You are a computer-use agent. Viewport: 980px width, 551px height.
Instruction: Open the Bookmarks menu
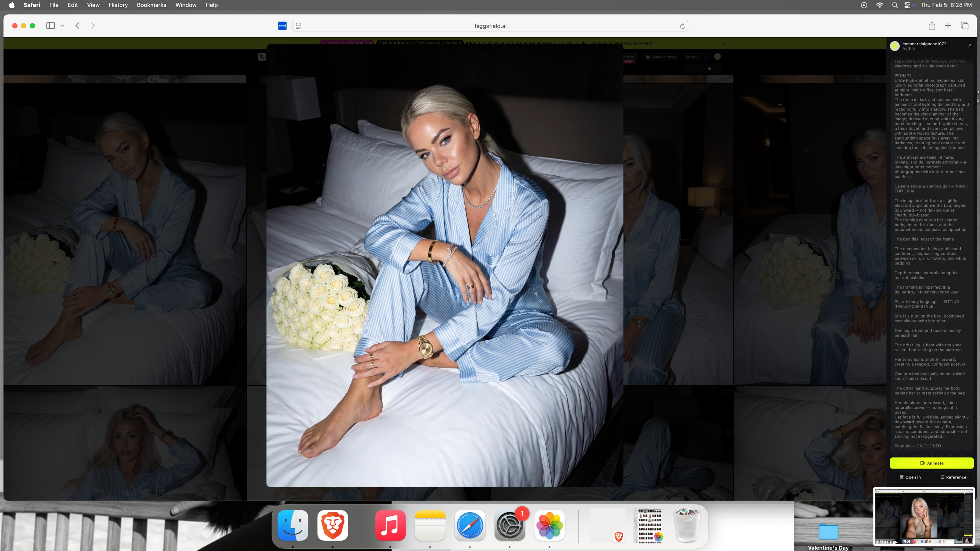click(x=151, y=5)
